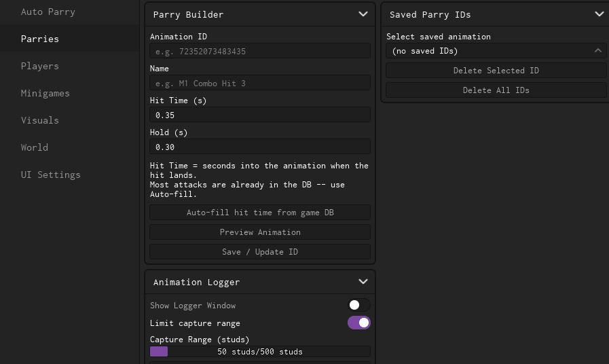The height and width of the screenshot is (364, 609).
Task: Disable the Limit capture range toggle
Action: [359, 323]
